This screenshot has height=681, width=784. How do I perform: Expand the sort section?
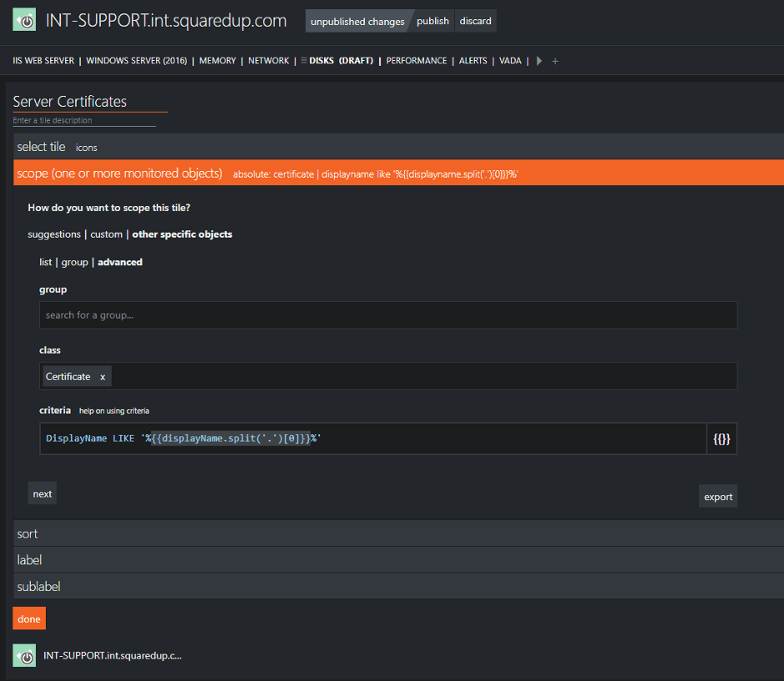click(398, 533)
